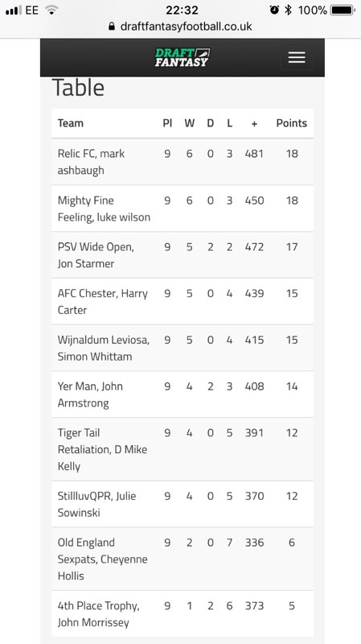Select the draftfantasyfootball.co.uk address bar
Screen dimensions: 361x644
pos(180,27)
